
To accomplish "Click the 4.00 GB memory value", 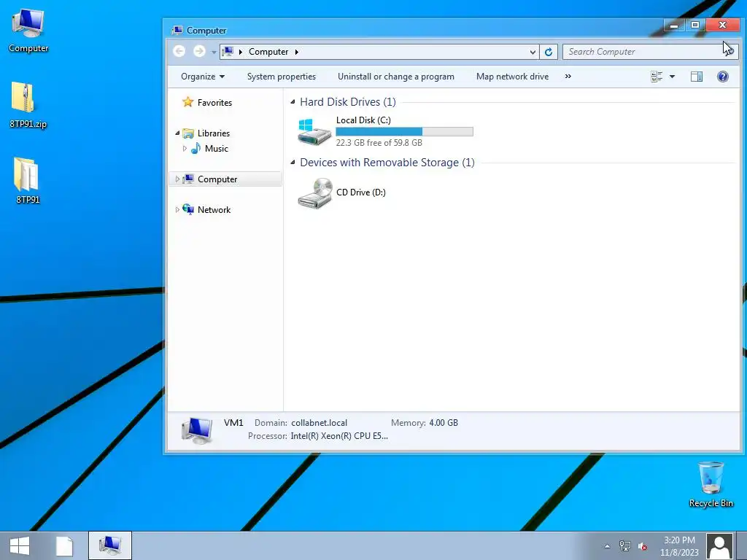I will tap(444, 423).
